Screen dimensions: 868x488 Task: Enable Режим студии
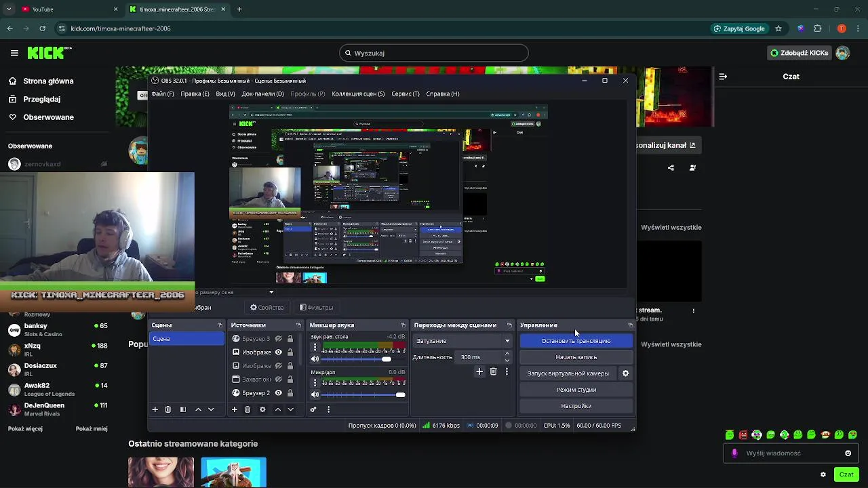[x=576, y=390]
